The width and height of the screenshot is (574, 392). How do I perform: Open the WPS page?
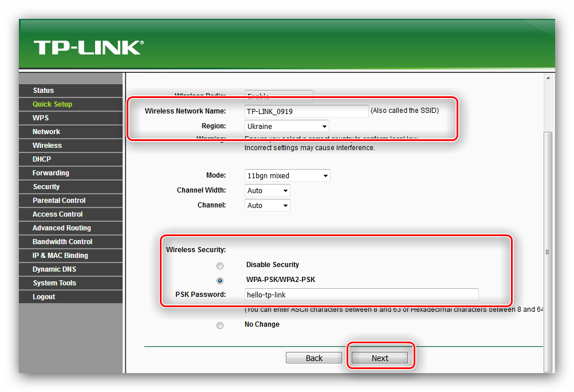pos(70,118)
